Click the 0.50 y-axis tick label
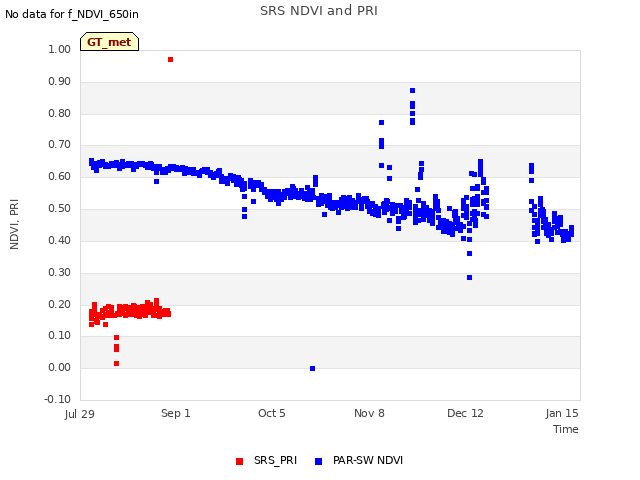Screen dimensions: 640x480 point(60,209)
